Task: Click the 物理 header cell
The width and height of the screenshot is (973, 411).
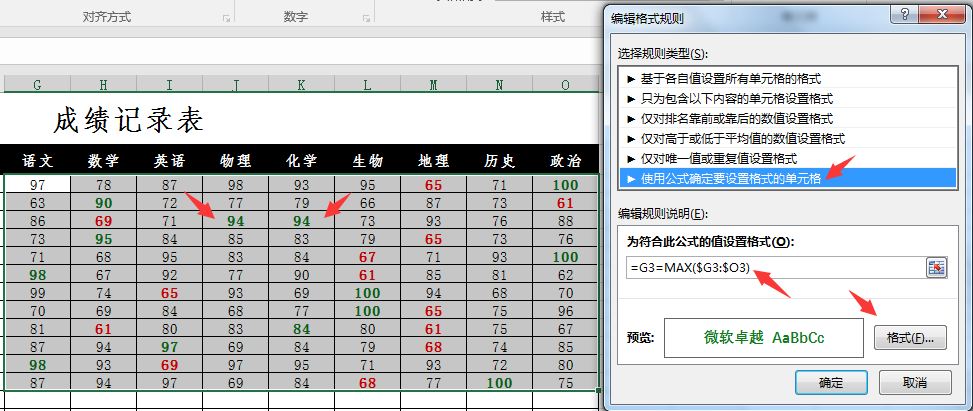Action: (x=236, y=161)
